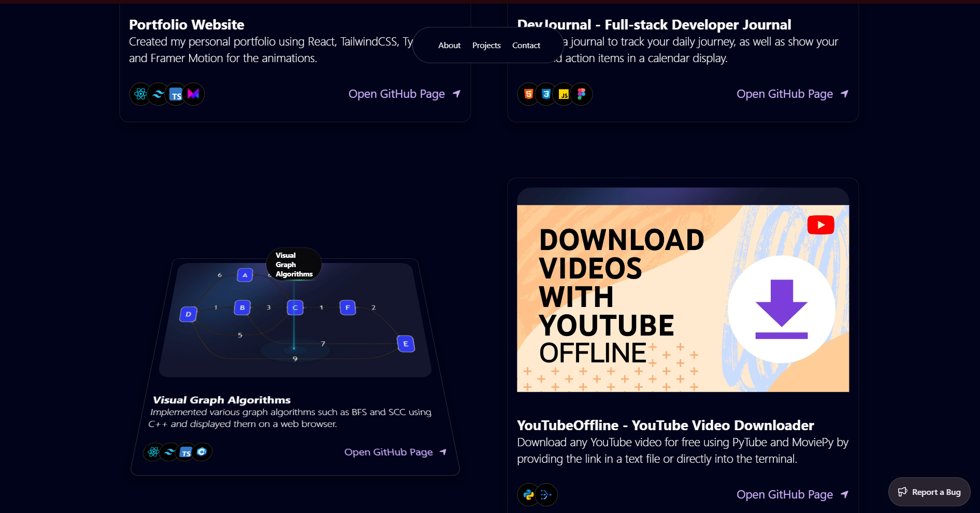
Task: Click purple download arrow on YouTubeOffline image
Action: [782, 309]
